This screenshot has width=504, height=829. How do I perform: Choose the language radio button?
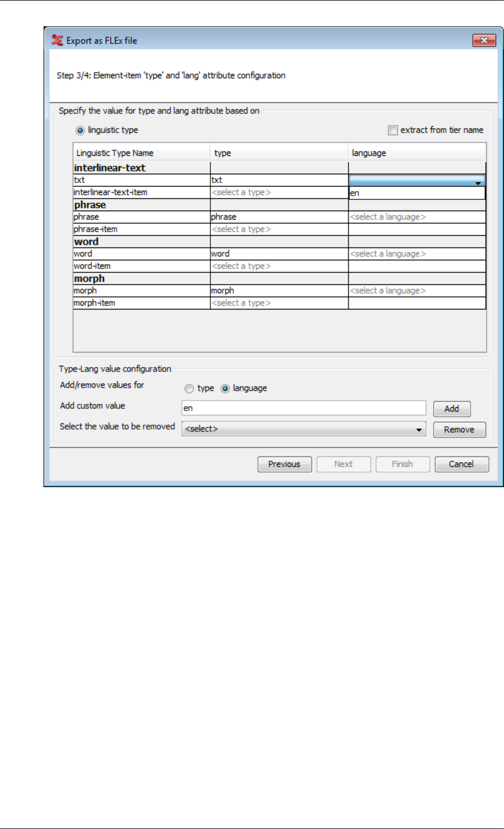(225, 389)
